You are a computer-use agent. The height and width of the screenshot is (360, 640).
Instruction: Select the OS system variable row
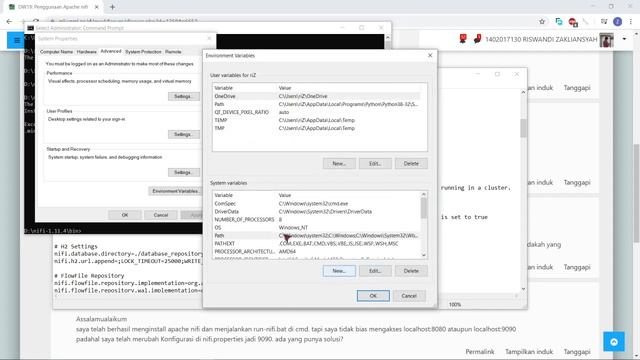pyautogui.click(x=317, y=227)
